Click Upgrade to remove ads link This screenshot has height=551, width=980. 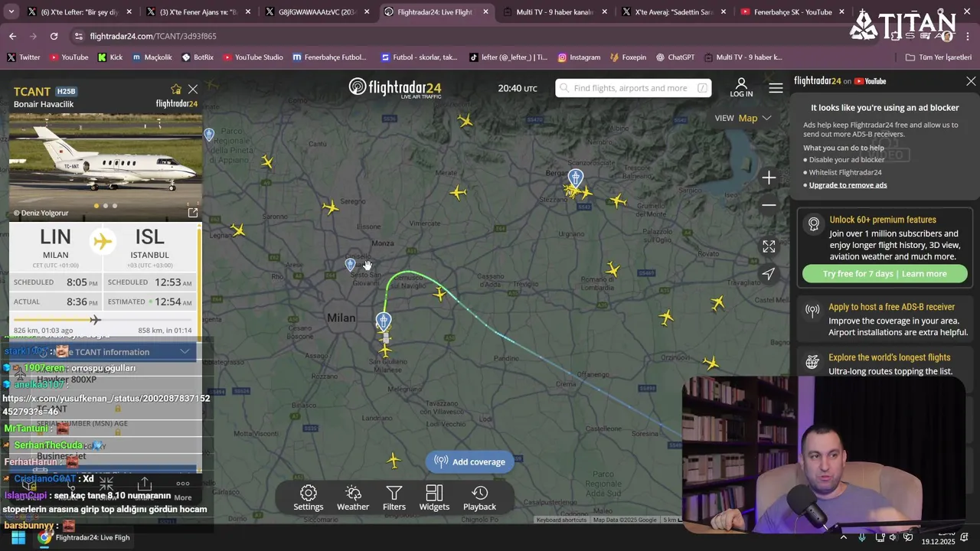848,185
